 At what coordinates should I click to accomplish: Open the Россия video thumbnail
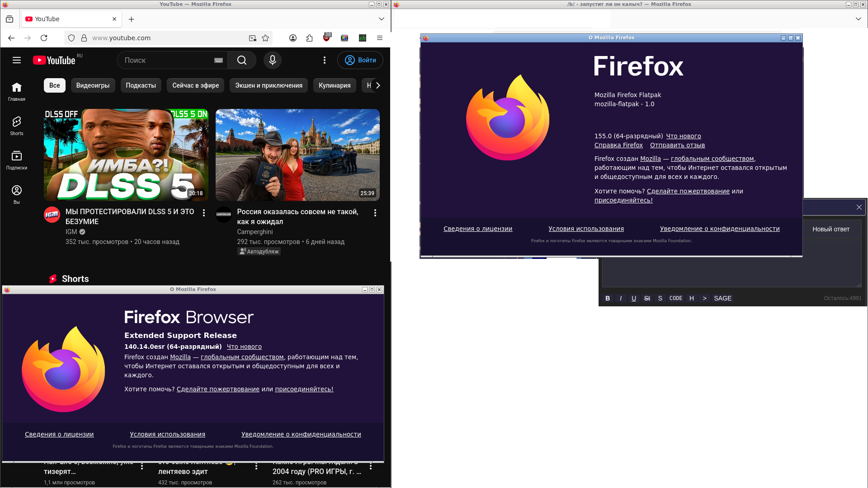[297, 155]
